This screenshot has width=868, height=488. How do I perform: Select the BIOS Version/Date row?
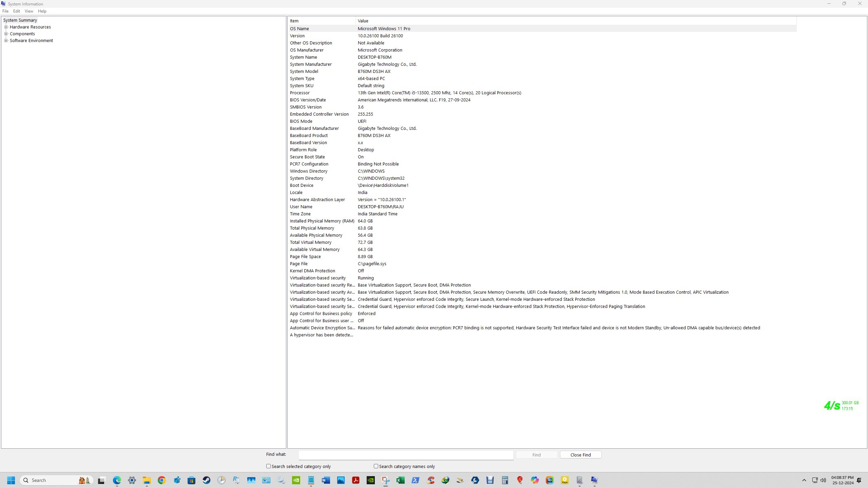[542, 100]
